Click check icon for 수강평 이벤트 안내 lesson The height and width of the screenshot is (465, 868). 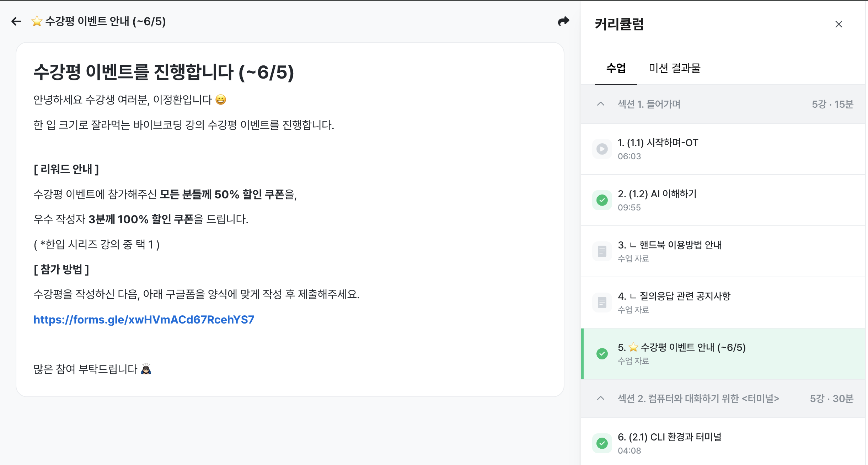[602, 354]
